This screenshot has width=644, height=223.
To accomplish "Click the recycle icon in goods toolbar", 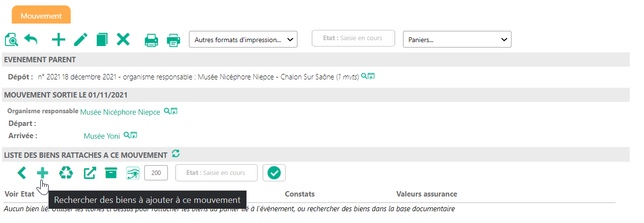I will (x=66, y=173).
